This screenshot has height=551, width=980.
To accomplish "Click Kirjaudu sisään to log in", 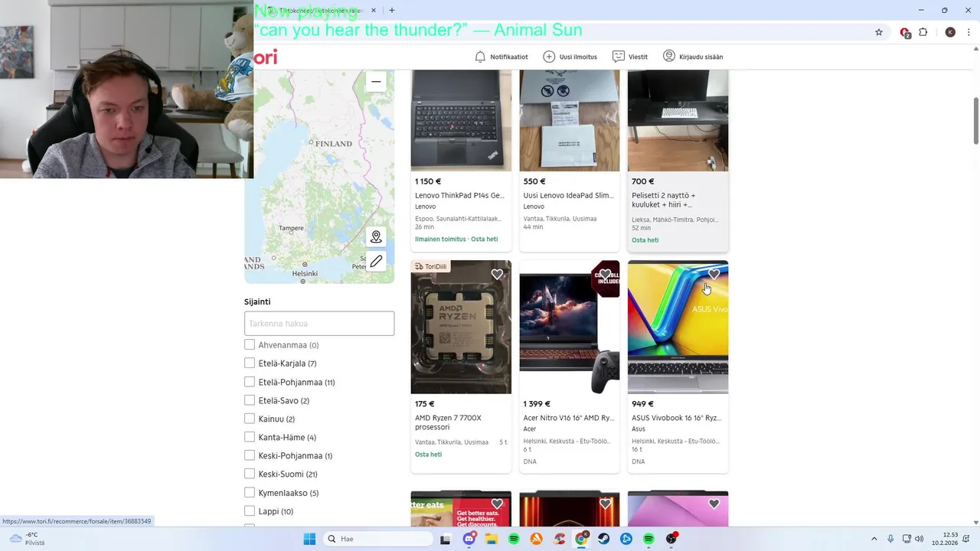I will click(x=693, y=57).
